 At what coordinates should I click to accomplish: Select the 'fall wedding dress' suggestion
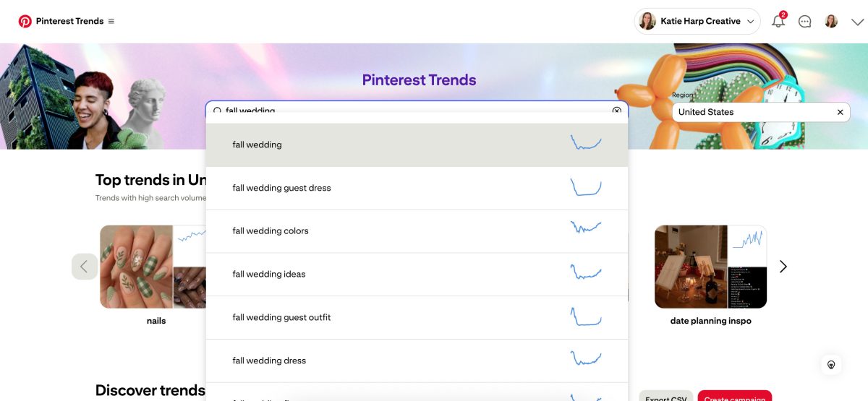tap(417, 361)
